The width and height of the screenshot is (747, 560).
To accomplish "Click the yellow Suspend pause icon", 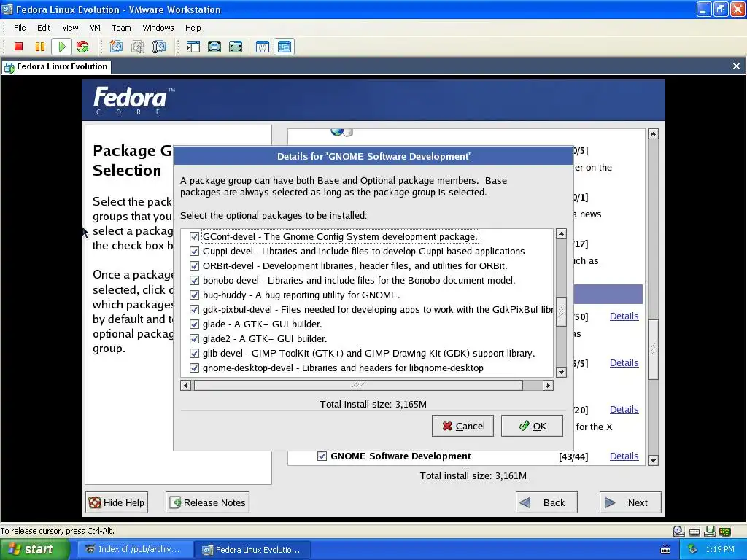I will 40,47.
